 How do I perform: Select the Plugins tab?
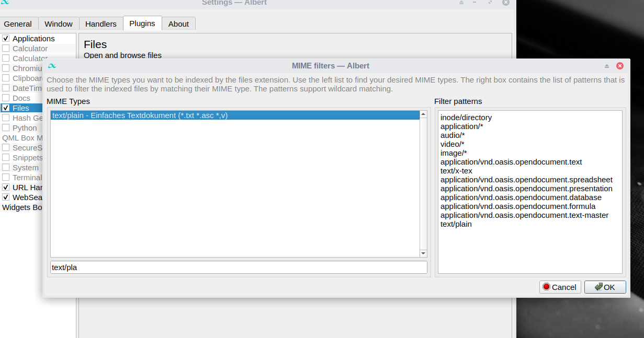142,24
